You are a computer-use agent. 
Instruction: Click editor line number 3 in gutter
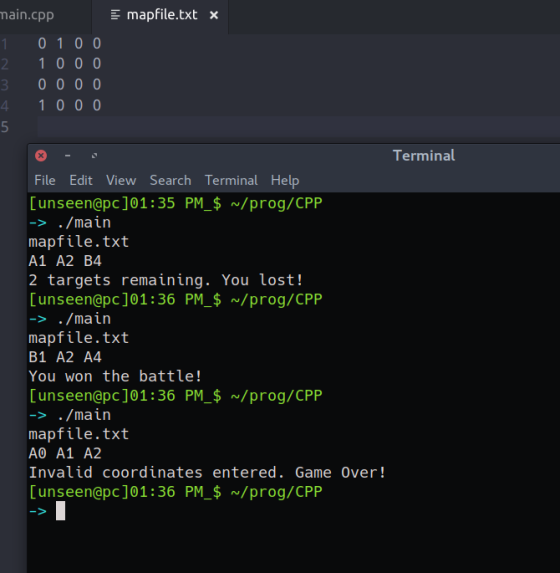tap(4, 85)
